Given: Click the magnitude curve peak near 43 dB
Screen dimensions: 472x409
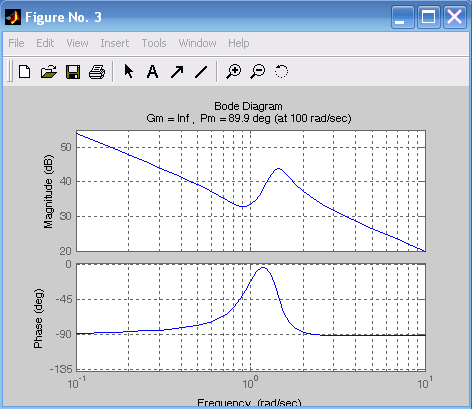Looking at the screenshot, I should [x=279, y=169].
